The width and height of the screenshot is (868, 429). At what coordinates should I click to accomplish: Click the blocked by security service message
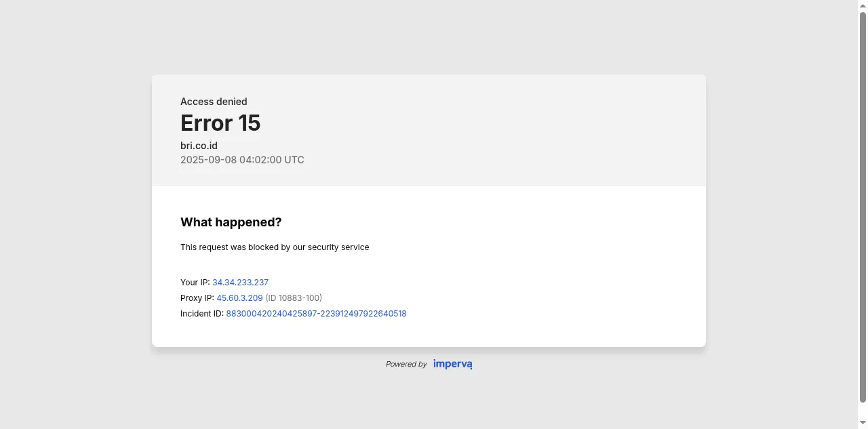click(275, 247)
